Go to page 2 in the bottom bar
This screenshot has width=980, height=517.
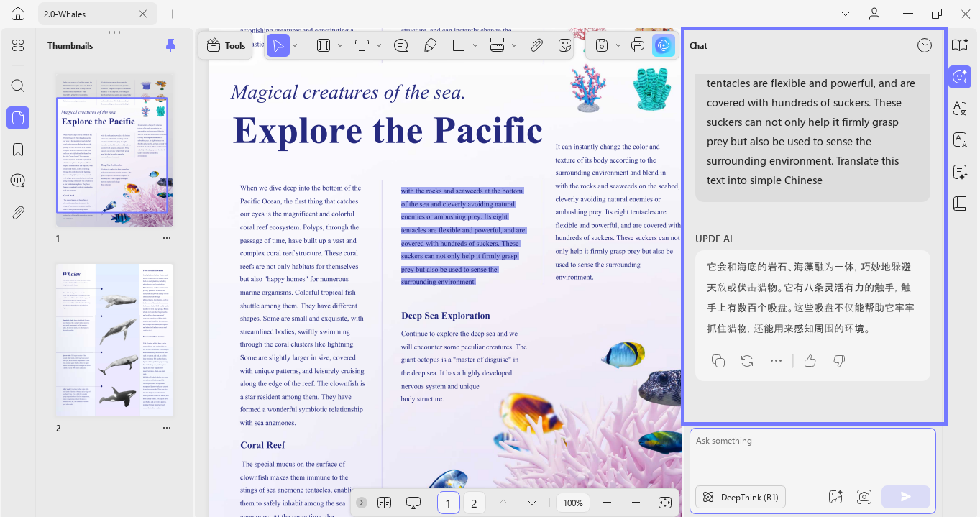(x=474, y=503)
